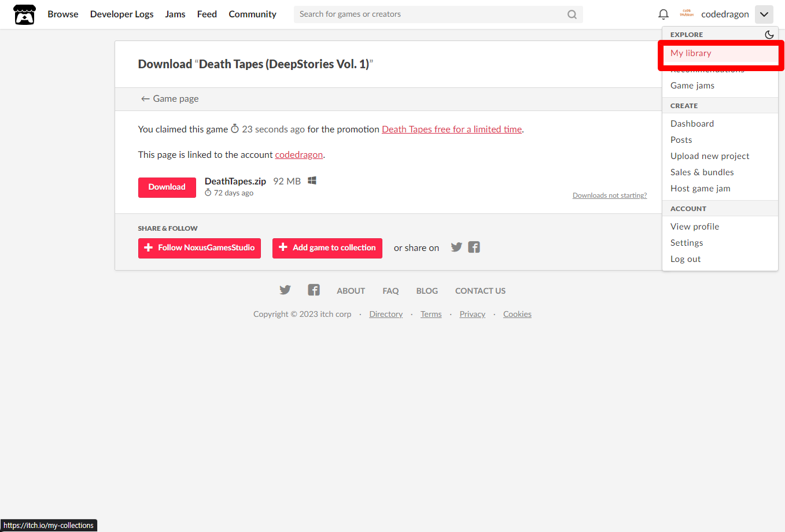
Task: Open the codedragon account link in page text
Action: point(298,155)
